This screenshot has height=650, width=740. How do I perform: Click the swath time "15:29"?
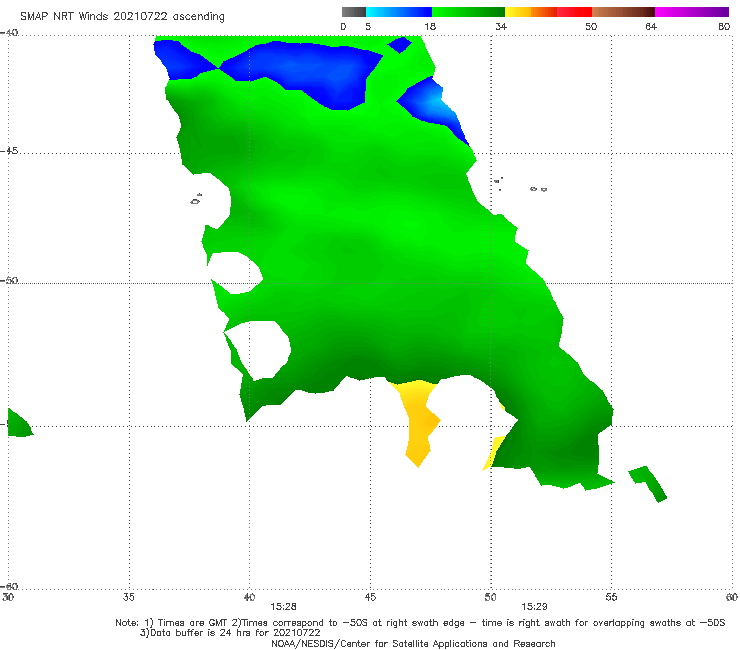click(534, 607)
